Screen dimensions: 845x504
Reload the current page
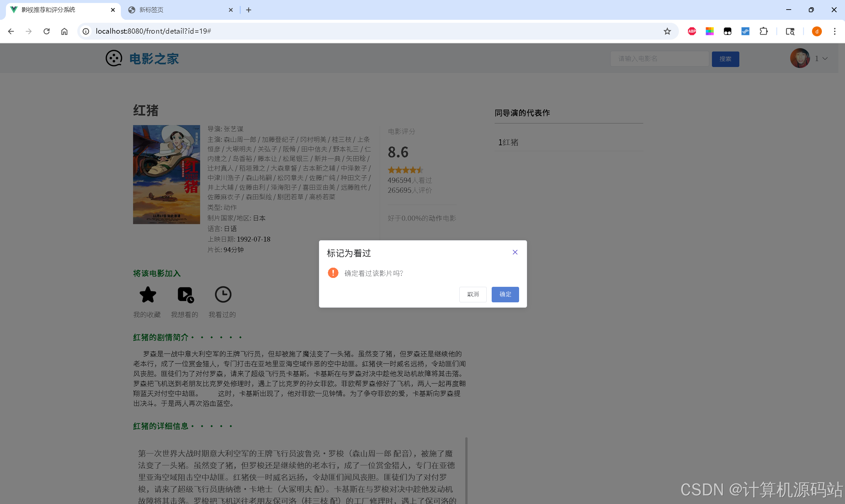pyautogui.click(x=47, y=31)
